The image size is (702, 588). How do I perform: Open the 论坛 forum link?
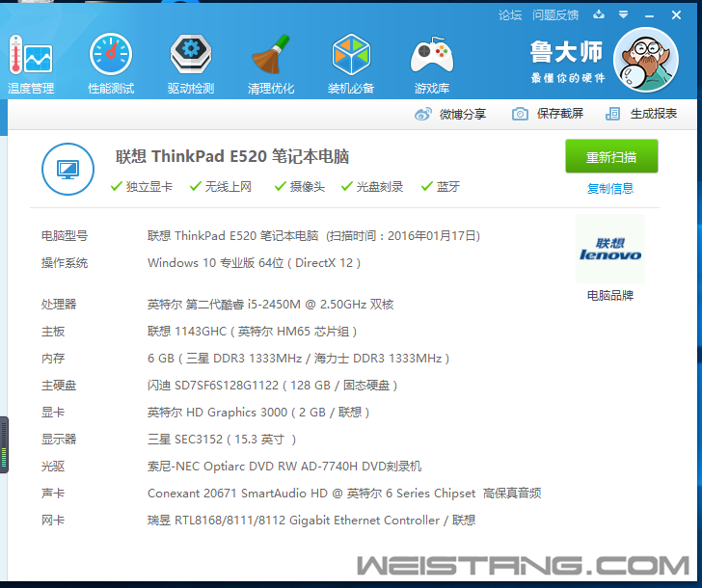coord(510,14)
